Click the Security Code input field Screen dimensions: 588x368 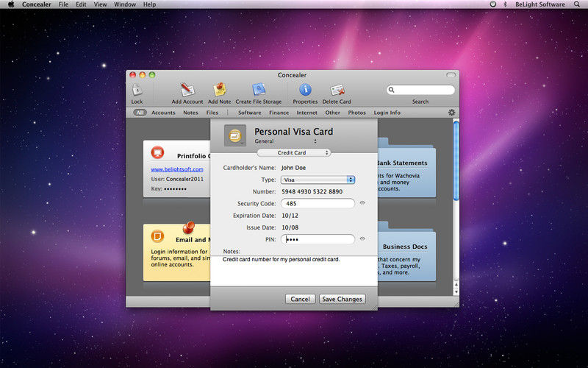[x=318, y=204]
